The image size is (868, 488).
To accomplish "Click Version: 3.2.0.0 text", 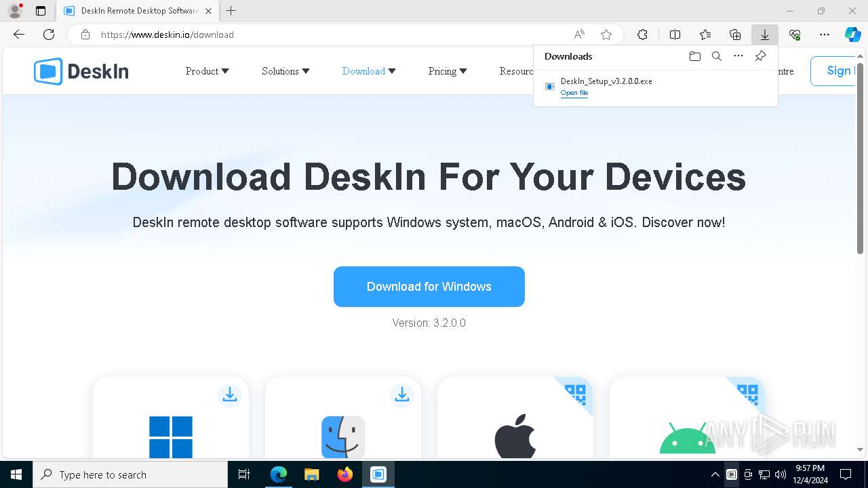I will point(429,323).
